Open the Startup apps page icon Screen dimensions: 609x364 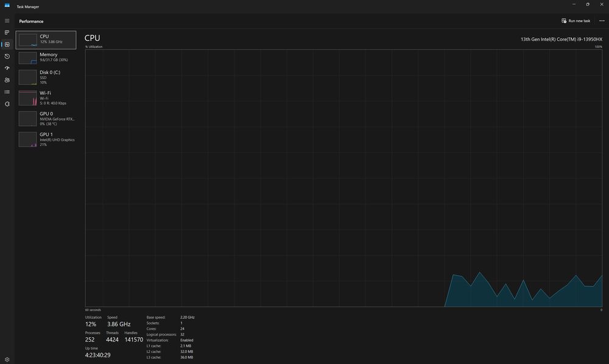tap(7, 68)
